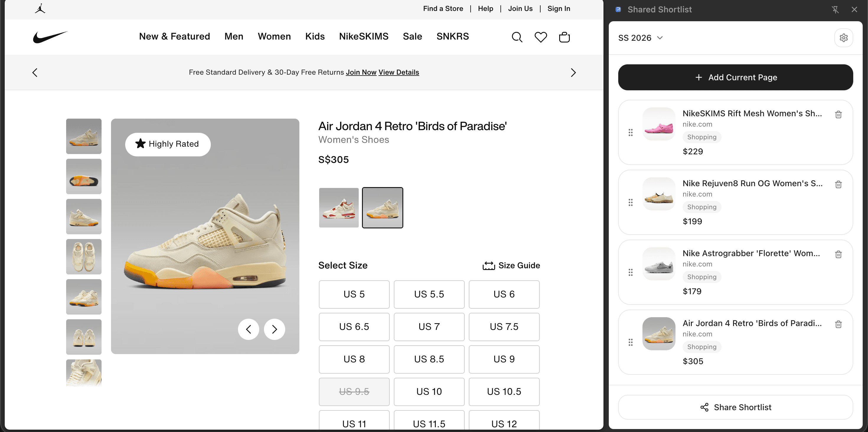
Task: Click the Sign In link
Action: pos(558,9)
